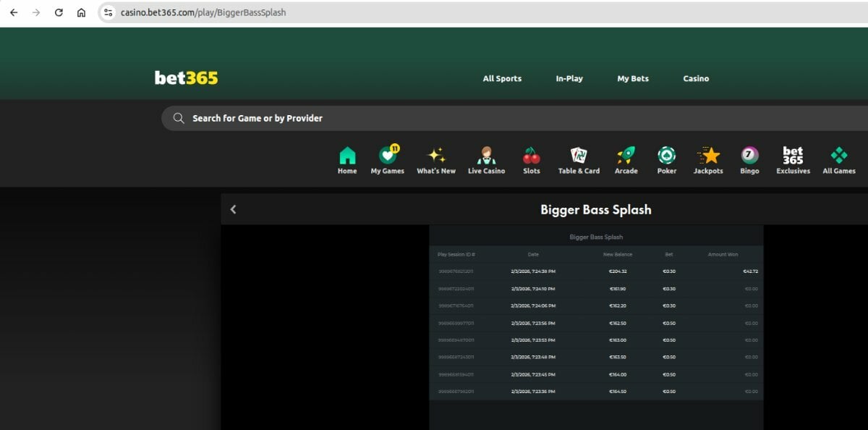Select Table & Card icon
Image resolution: width=868 pixels, height=430 pixels.
coord(579,156)
